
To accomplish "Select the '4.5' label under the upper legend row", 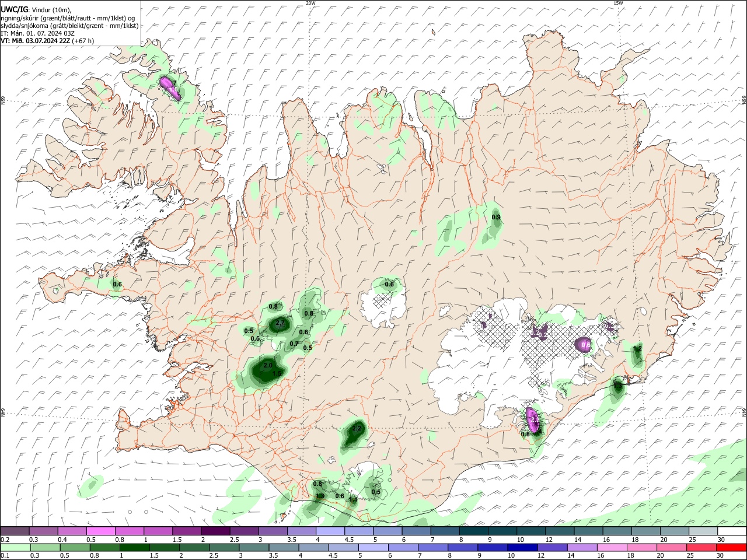I will pyautogui.click(x=348, y=540).
